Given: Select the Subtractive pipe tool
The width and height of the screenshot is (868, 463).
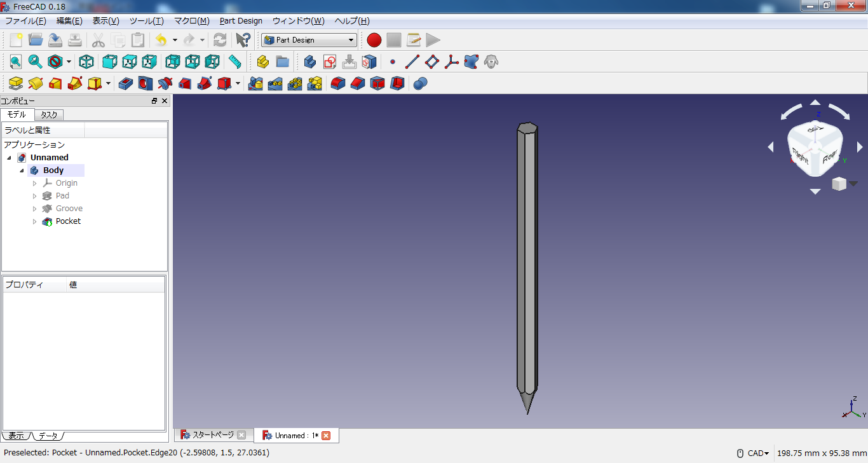Looking at the screenshot, I should [205, 83].
